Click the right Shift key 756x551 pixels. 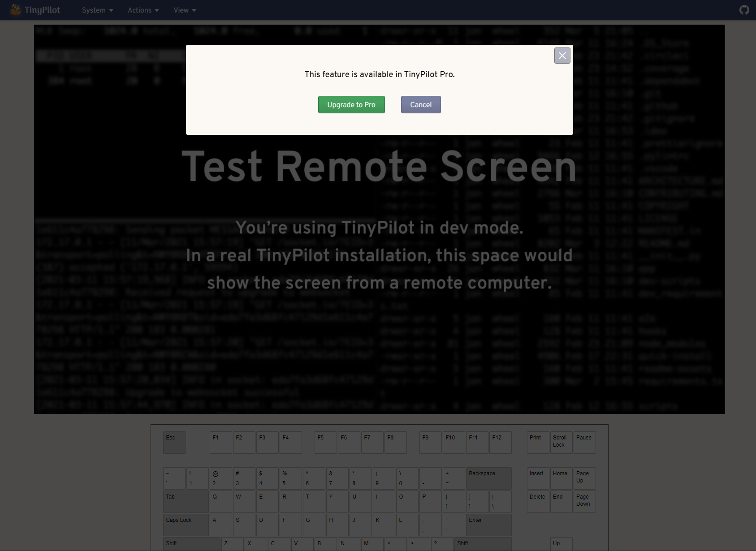(x=483, y=544)
